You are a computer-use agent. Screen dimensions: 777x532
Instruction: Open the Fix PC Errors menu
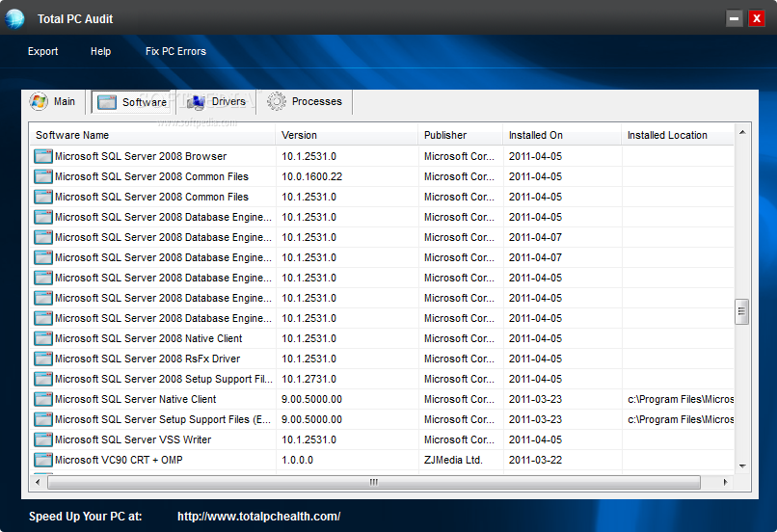(175, 51)
